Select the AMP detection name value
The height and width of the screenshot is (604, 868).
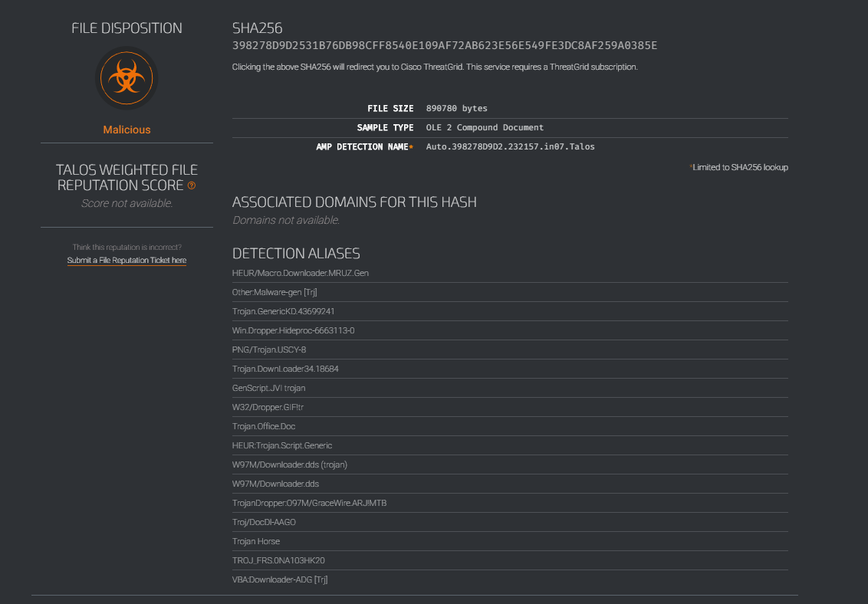coord(511,146)
